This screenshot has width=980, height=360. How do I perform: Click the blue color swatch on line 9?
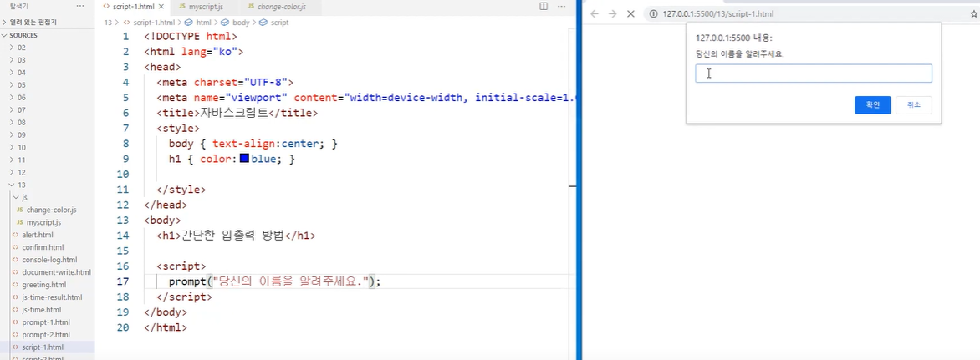(244, 159)
